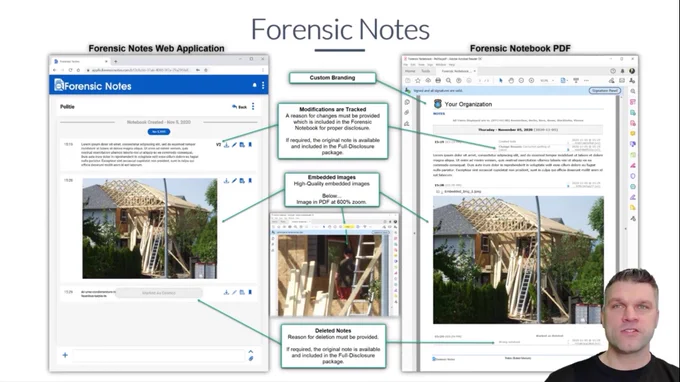Viewport: 680px width, 382px height.
Task: Open File menu in Acrobat Reader
Action: (x=406, y=65)
